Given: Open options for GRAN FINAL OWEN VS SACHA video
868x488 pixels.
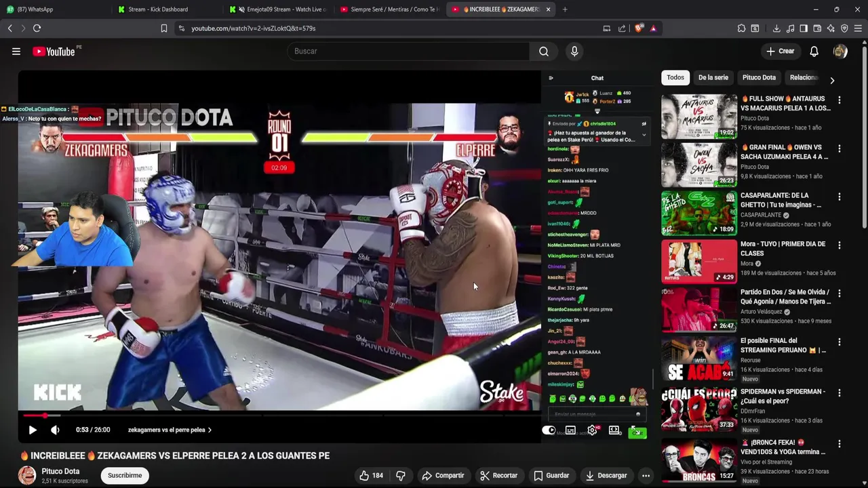Looking at the screenshot, I should pyautogui.click(x=840, y=148).
